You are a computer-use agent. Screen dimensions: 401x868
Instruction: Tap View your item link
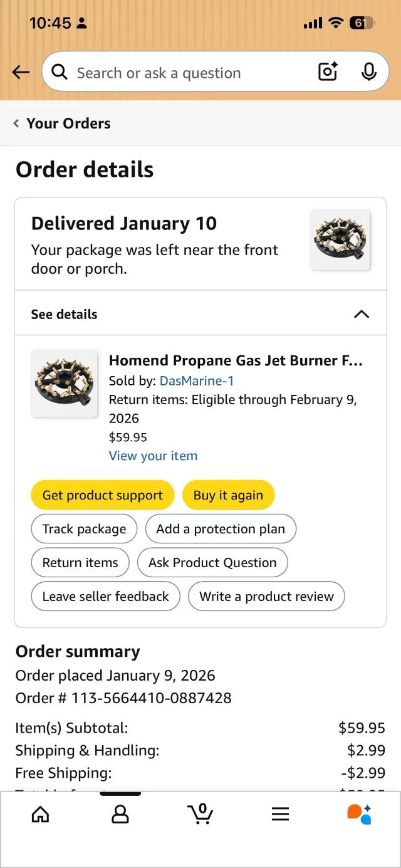153,456
